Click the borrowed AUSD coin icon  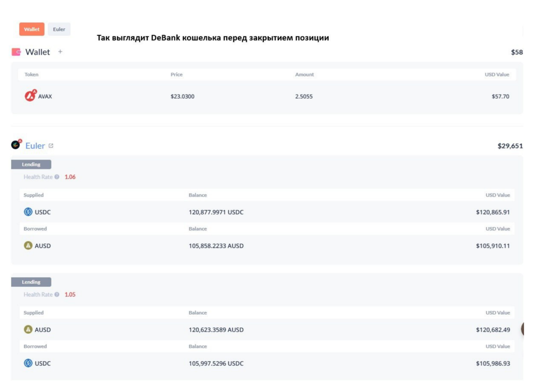(x=28, y=245)
